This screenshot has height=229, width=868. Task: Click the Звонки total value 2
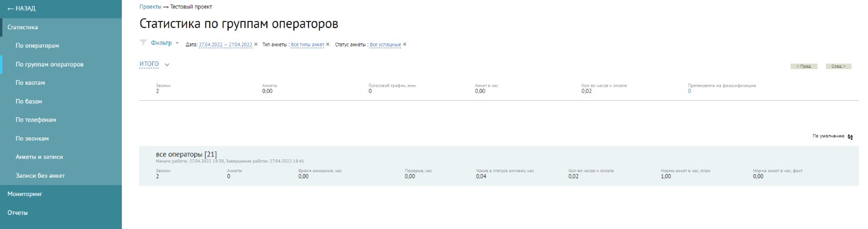[x=157, y=91]
